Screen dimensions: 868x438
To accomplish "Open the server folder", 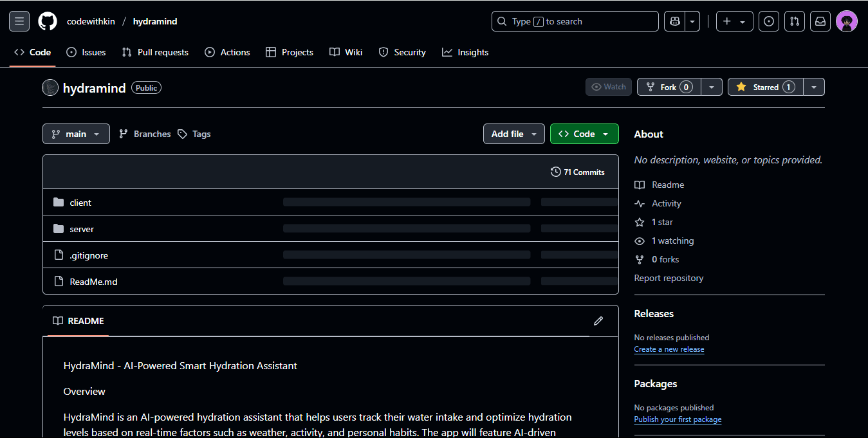I will pos(82,229).
